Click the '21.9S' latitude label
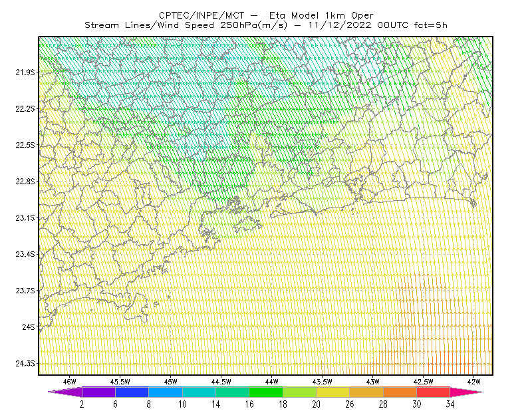 click(x=25, y=72)
